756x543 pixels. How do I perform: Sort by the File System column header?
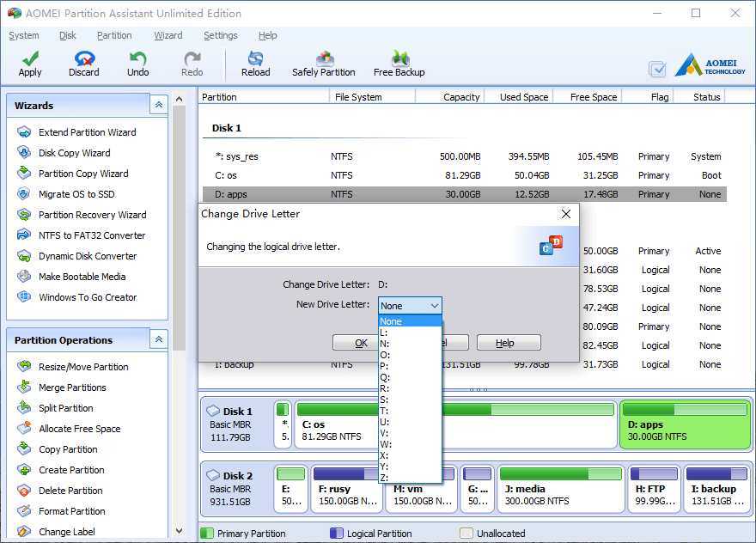372,97
